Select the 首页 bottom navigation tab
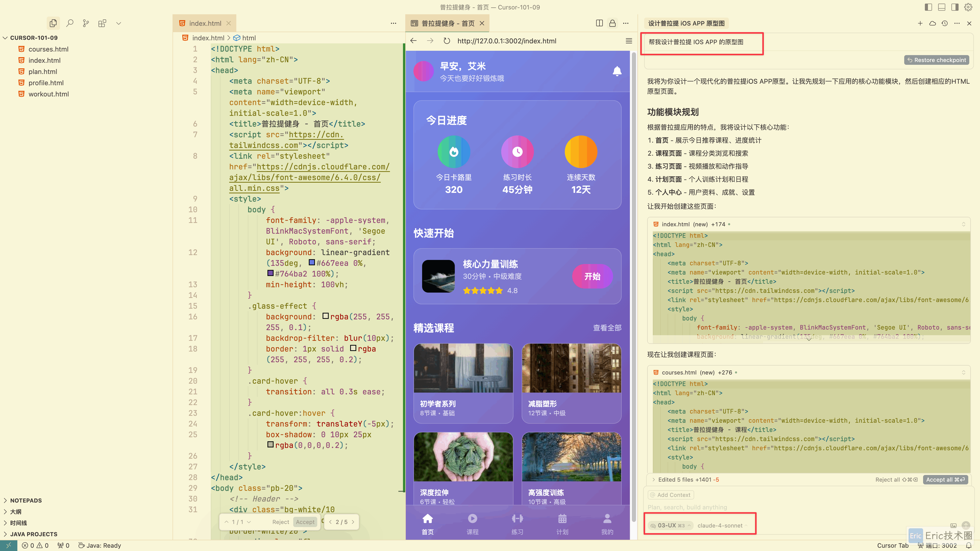Viewport: 980px width, 551px height. (428, 524)
